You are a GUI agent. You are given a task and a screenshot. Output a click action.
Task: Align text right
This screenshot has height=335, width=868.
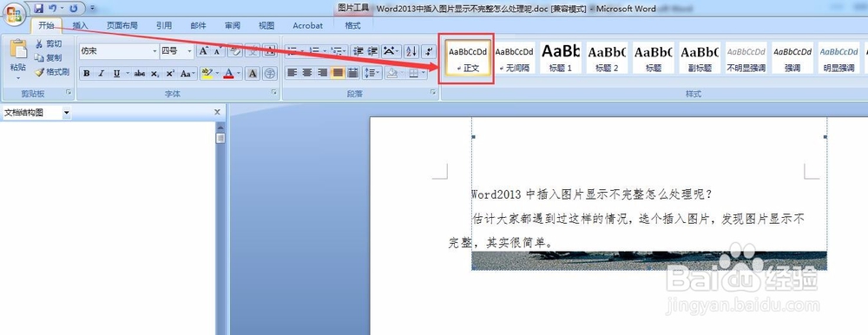point(322,73)
